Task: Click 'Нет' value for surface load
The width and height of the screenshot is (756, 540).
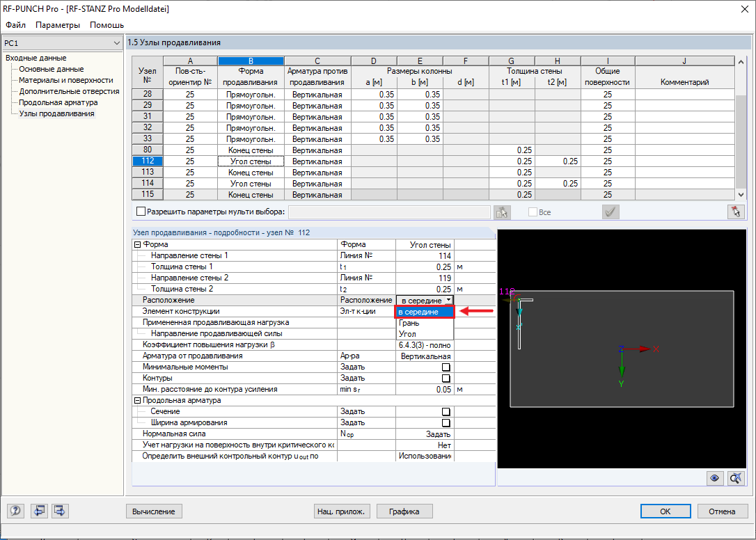Action: (x=425, y=445)
